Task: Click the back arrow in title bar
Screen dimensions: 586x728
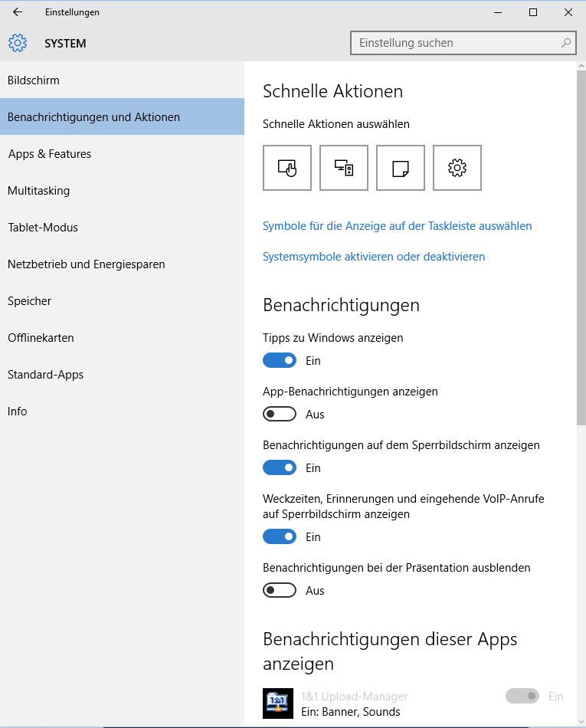Action: click(x=18, y=12)
